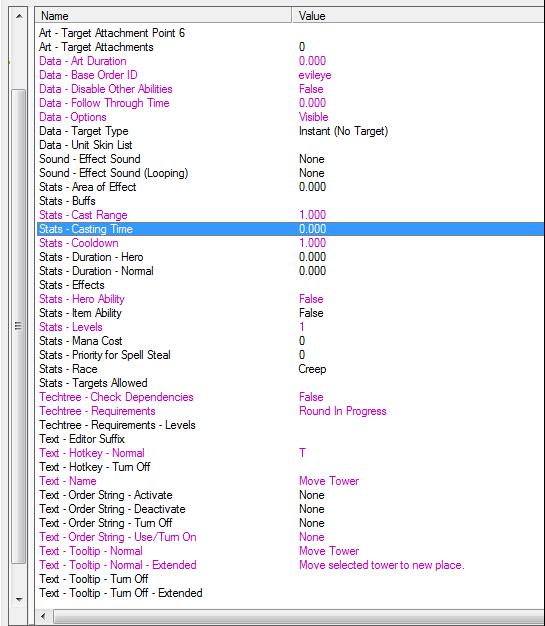Select Data - Target Type row
Viewport: 545px width, 626px height.
click(x=290, y=131)
